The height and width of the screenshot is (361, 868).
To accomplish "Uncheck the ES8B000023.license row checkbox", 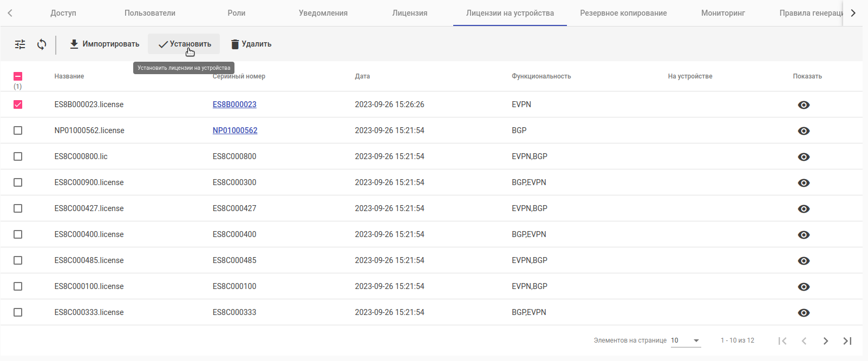I will [x=18, y=104].
